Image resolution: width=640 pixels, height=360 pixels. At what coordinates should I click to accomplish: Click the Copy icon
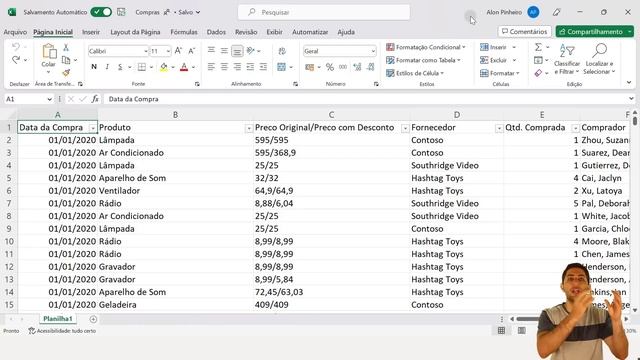[x=66, y=60]
